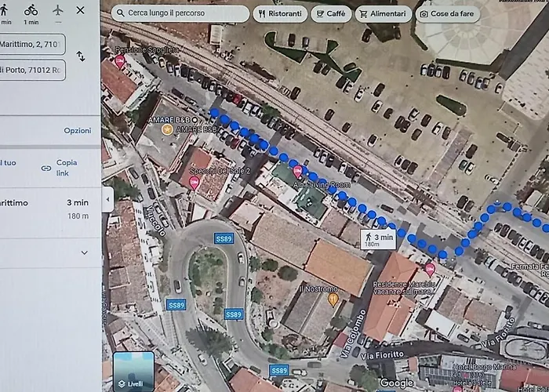Click the Via Fioritto street label at bottom
The width and height of the screenshot is (549, 392).
coord(382,356)
